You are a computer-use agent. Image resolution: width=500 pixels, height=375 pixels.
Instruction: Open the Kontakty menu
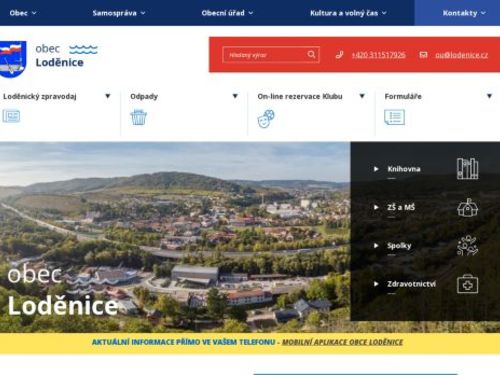460,13
